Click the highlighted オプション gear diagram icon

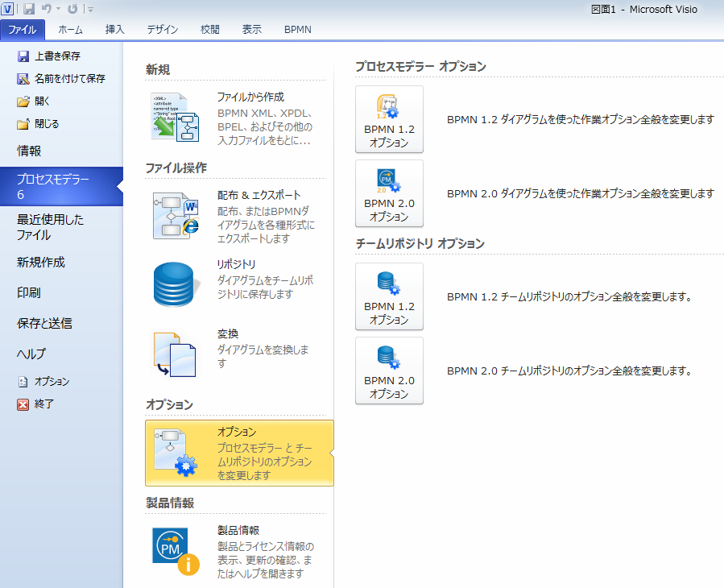click(176, 453)
